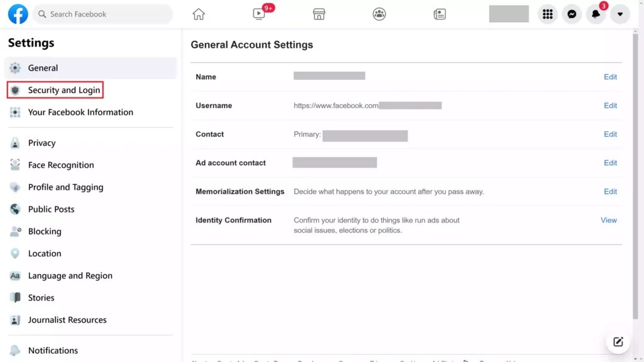Open the Home feed icon

[x=197, y=13]
